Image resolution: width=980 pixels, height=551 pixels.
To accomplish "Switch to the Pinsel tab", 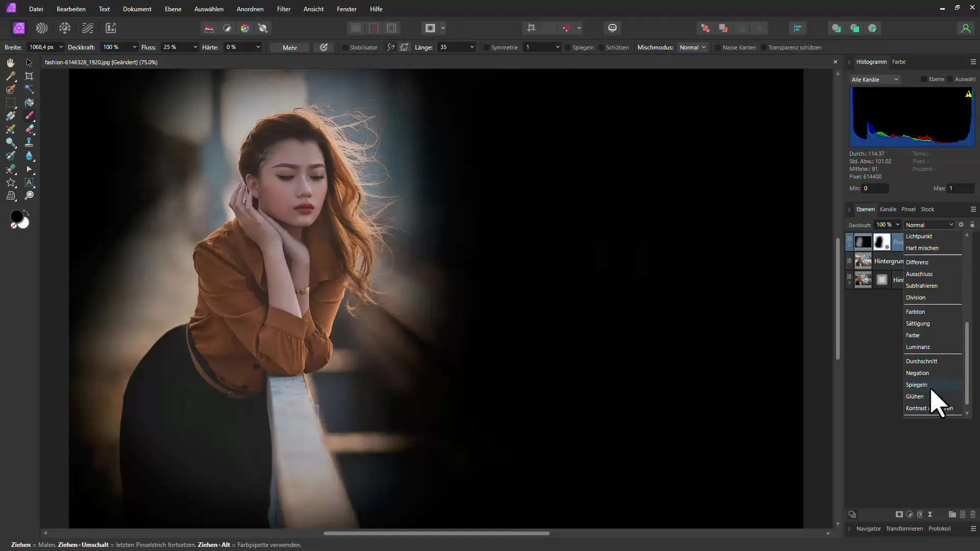I will [908, 209].
